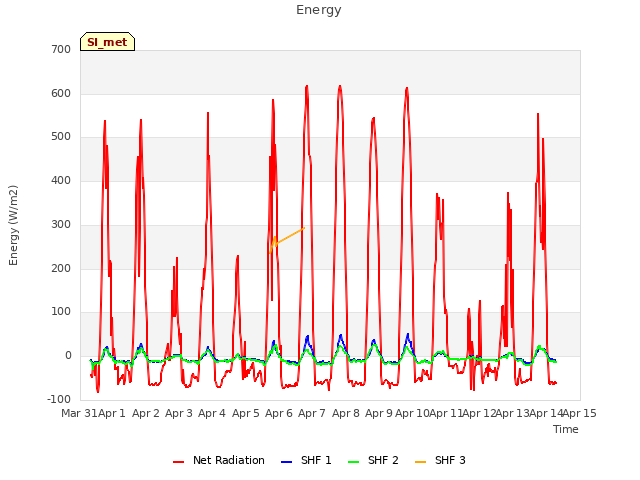
Task: Click the blue SHF 1 legend swatch
Action: click(287, 462)
